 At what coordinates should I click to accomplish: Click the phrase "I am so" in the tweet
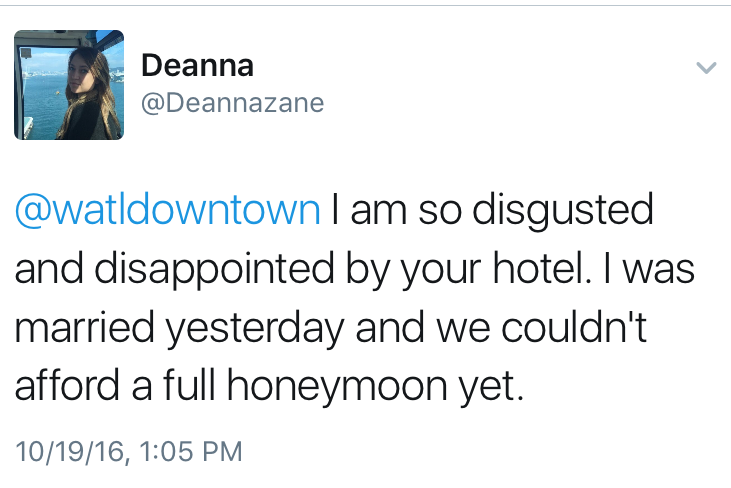point(383,211)
